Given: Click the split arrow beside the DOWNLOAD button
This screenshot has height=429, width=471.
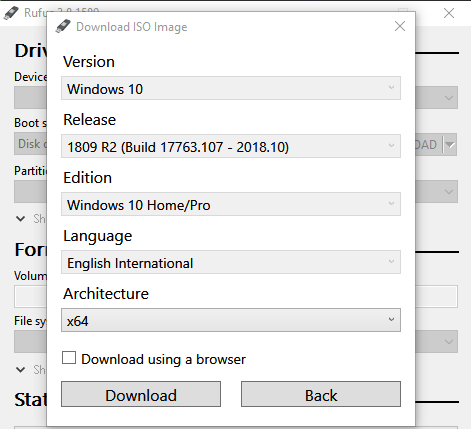Looking at the screenshot, I should pyautogui.click(x=450, y=145).
